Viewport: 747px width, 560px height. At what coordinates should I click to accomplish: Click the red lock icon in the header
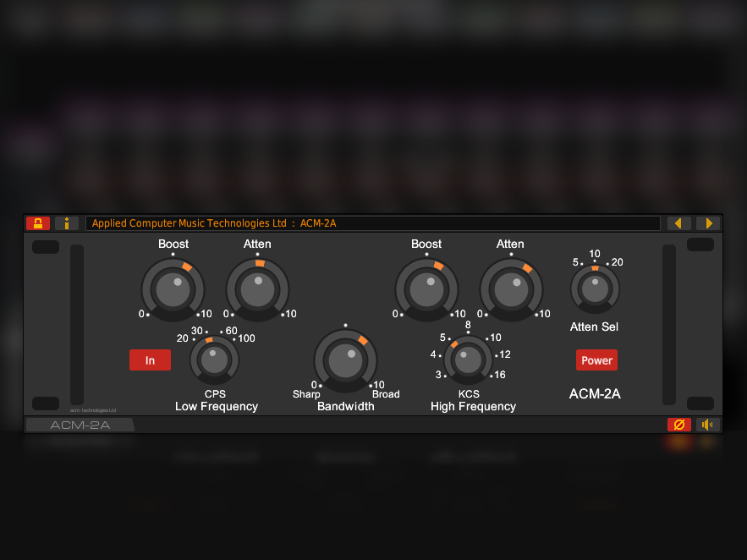click(x=38, y=222)
